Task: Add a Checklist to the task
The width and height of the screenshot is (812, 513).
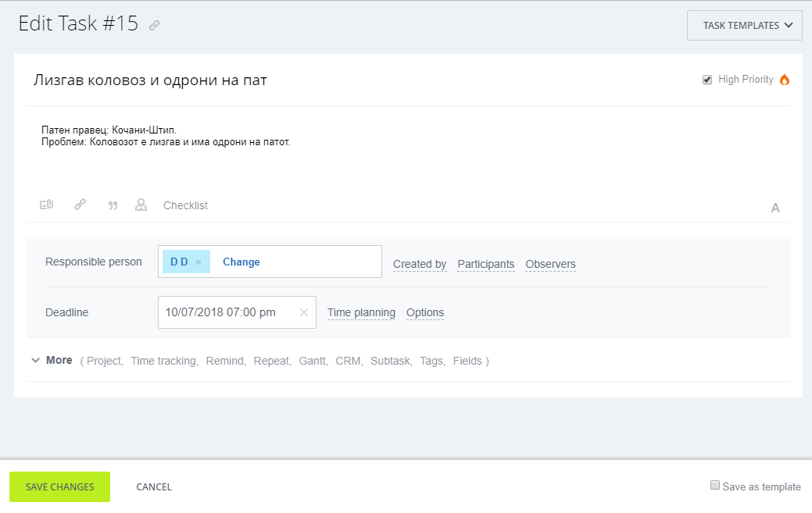Action: coord(185,205)
